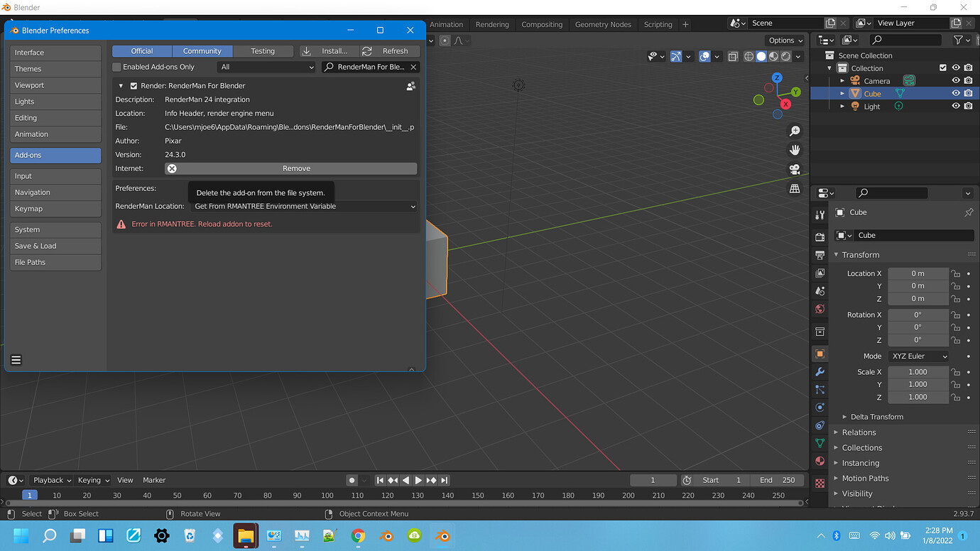Open the Community add-ons tab
The width and height of the screenshot is (980, 551).
(x=202, y=50)
